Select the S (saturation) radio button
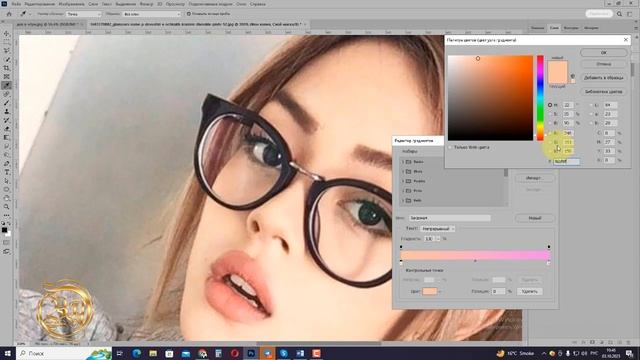The height and width of the screenshot is (360, 640). pos(550,114)
